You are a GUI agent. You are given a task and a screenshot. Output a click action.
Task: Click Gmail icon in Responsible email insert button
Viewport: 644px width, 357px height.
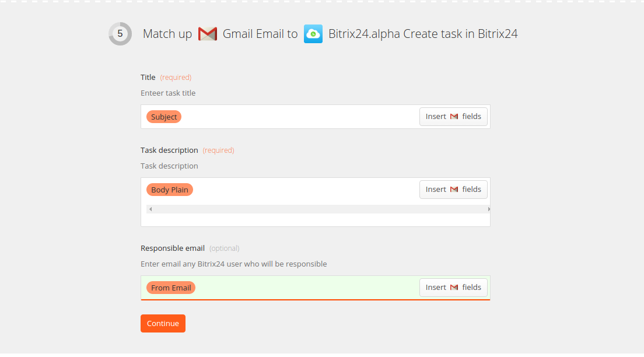tap(454, 288)
